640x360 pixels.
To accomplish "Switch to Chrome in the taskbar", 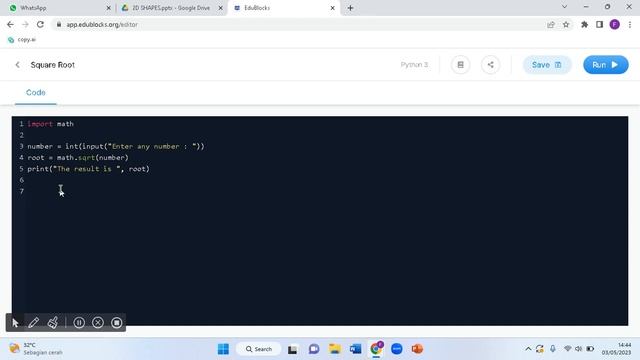I will (376, 349).
